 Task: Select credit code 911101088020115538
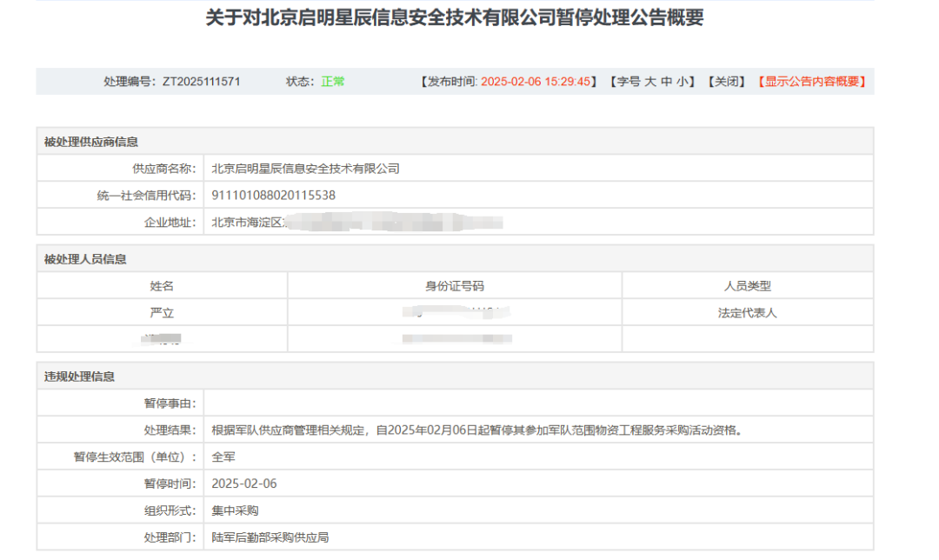274,196
